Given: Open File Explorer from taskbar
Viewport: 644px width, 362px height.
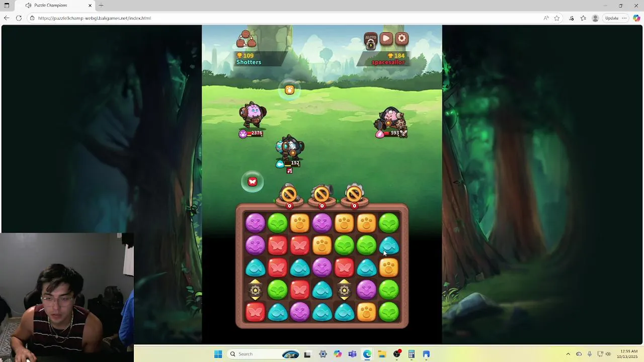Looking at the screenshot, I should point(382,354).
